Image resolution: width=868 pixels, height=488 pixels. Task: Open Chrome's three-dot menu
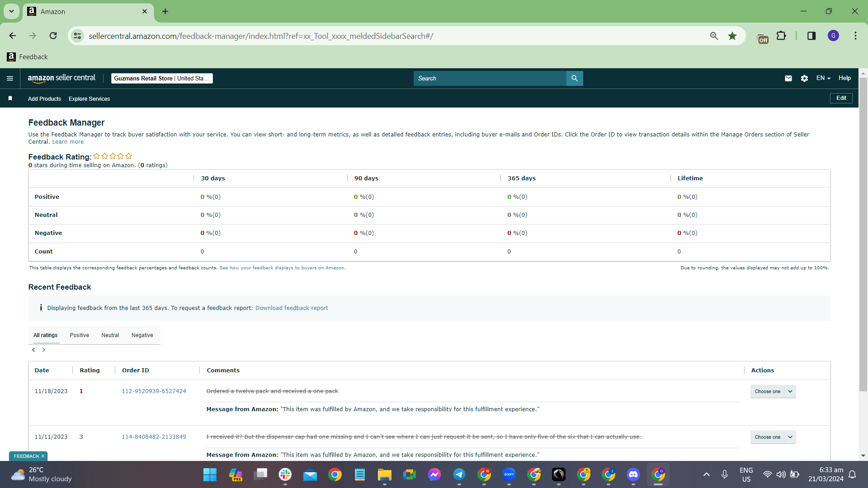tap(855, 36)
